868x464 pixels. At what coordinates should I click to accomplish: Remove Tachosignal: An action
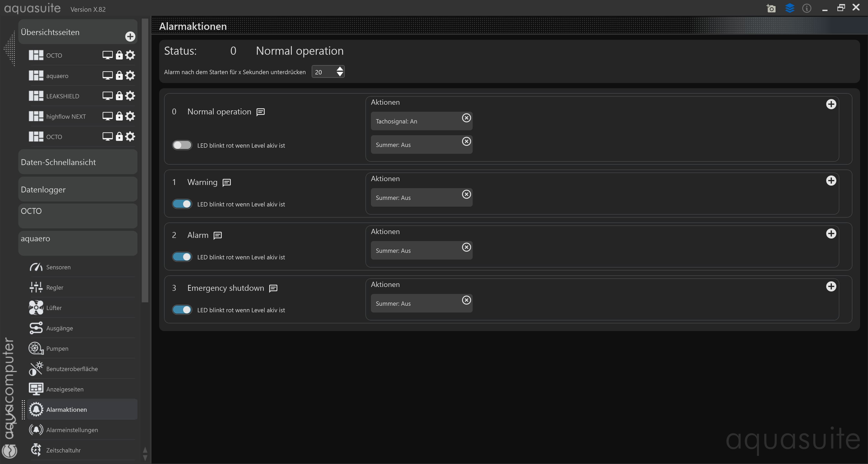(466, 118)
